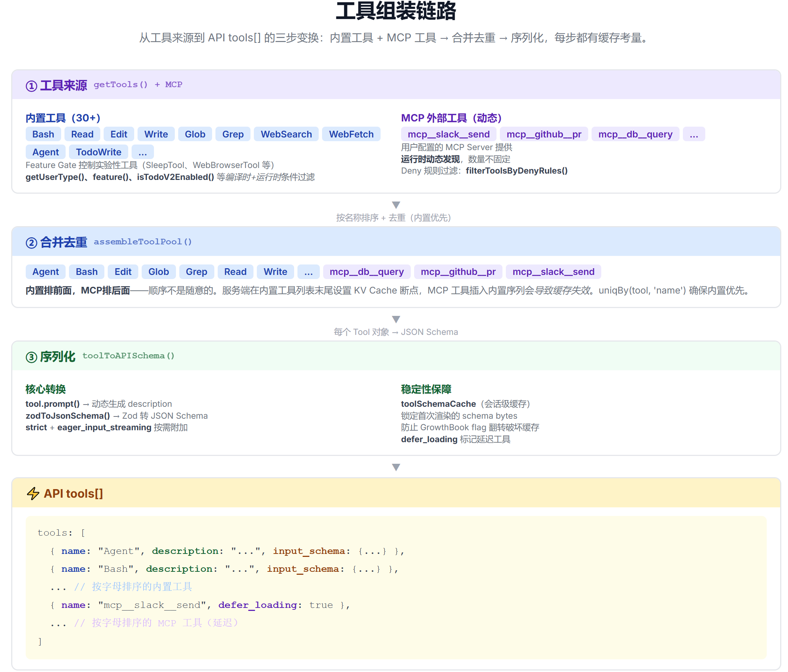
Task: Select mcp__github__pr tag in the MCP external tools
Action: 544,134
